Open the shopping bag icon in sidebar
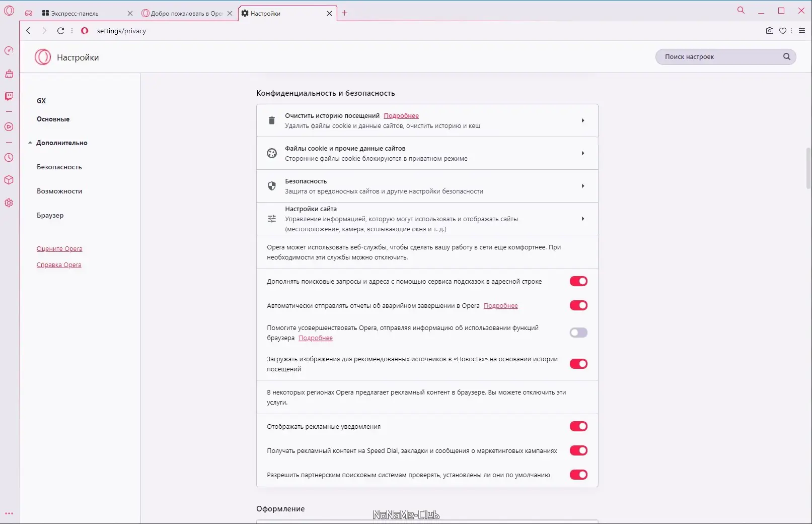This screenshot has height=524, width=812. pos(9,74)
